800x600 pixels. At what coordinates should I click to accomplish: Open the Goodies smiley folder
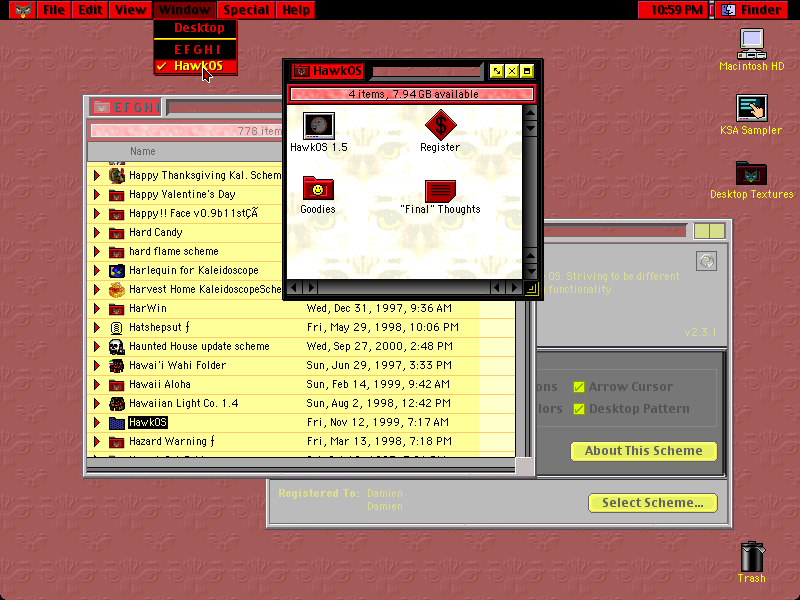318,188
